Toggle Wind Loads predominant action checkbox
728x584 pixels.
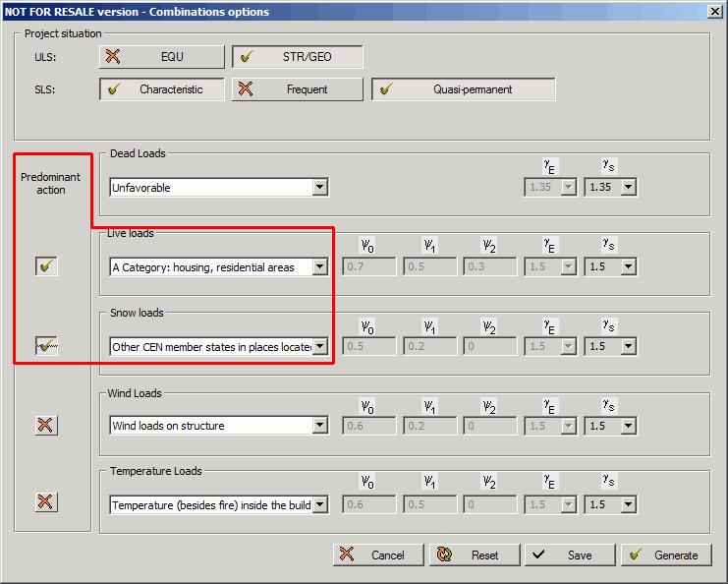[x=46, y=425]
